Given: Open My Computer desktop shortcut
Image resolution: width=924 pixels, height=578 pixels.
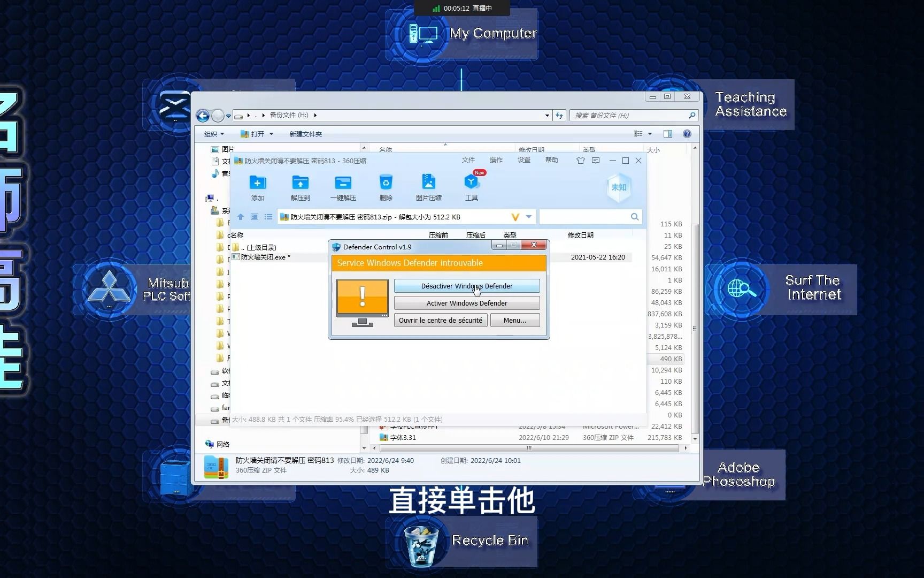Looking at the screenshot, I should click(461, 34).
